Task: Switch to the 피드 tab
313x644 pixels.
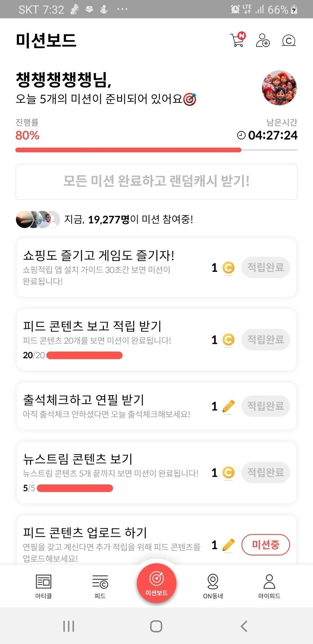Action: (x=100, y=586)
